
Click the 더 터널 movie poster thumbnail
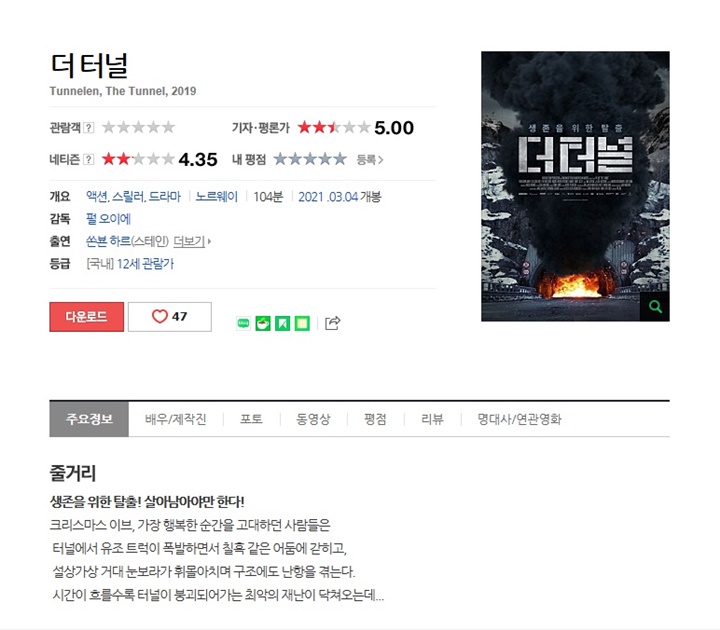click(575, 186)
